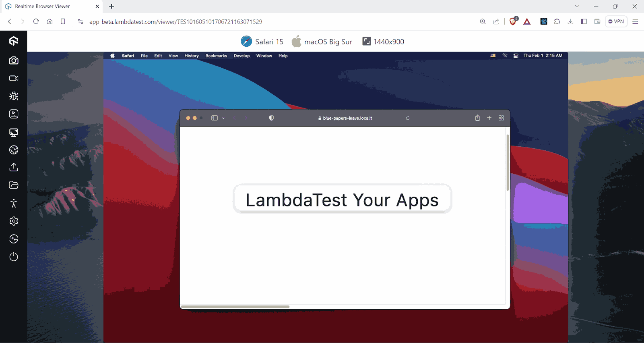Open browser downloads icon

570,22
